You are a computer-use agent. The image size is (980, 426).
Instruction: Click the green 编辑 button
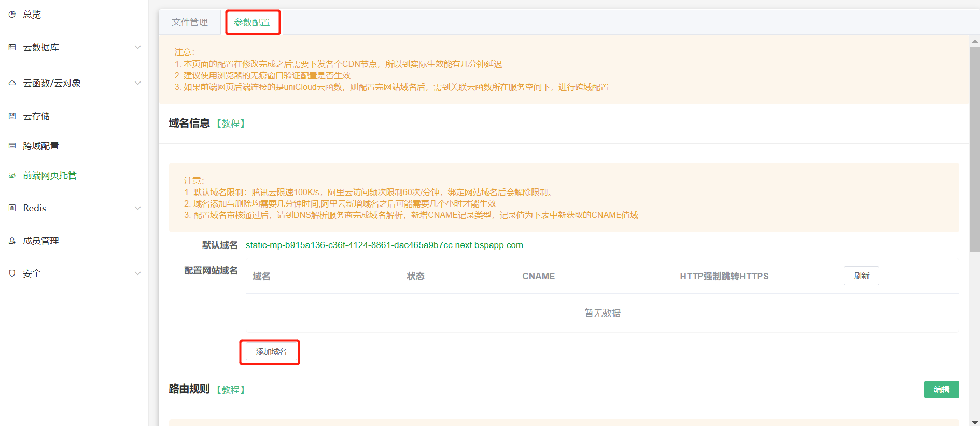pyautogui.click(x=942, y=390)
